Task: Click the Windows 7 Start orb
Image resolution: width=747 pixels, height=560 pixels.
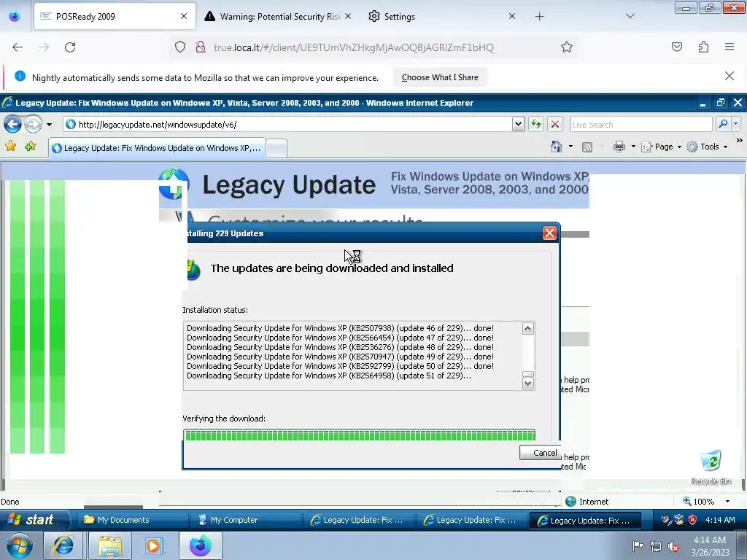Action: [x=20, y=545]
